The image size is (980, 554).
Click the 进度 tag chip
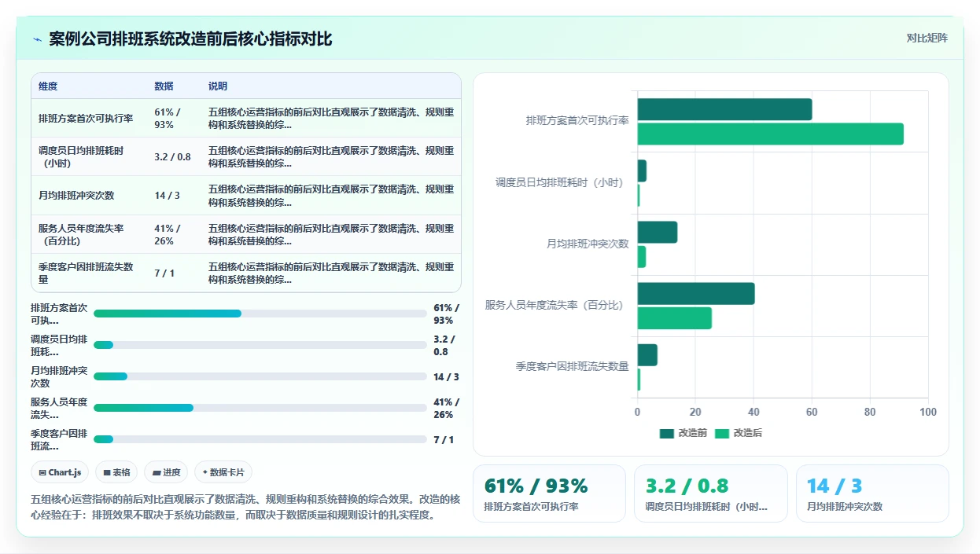pyautogui.click(x=166, y=472)
